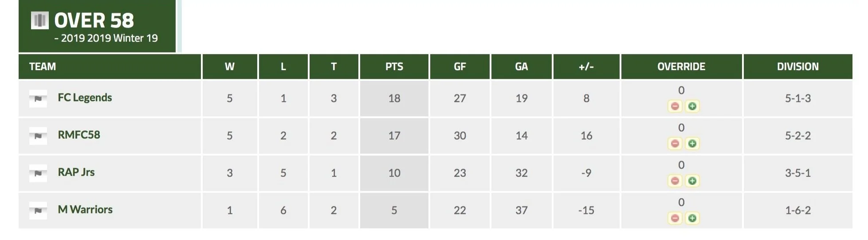Select the OVER 58 division tab
The height and width of the screenshot is (240, 868).
pos(97,26)
